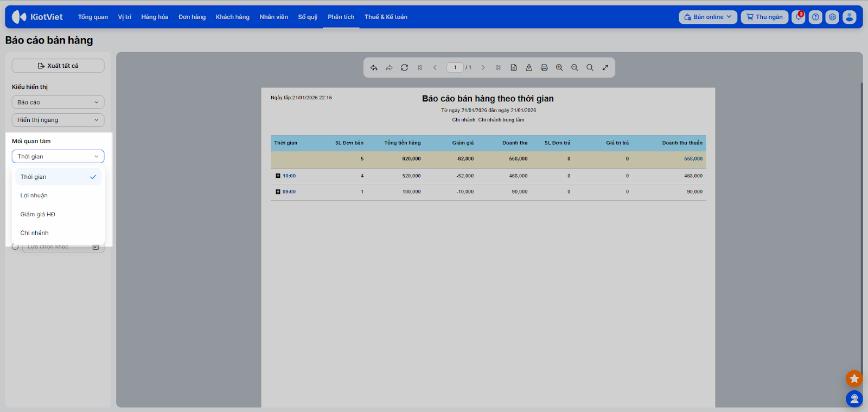Viewport: 868px width, 412px height.
Task: Click the download/export icon in viewer toolbar
Action: pos(529,68)
